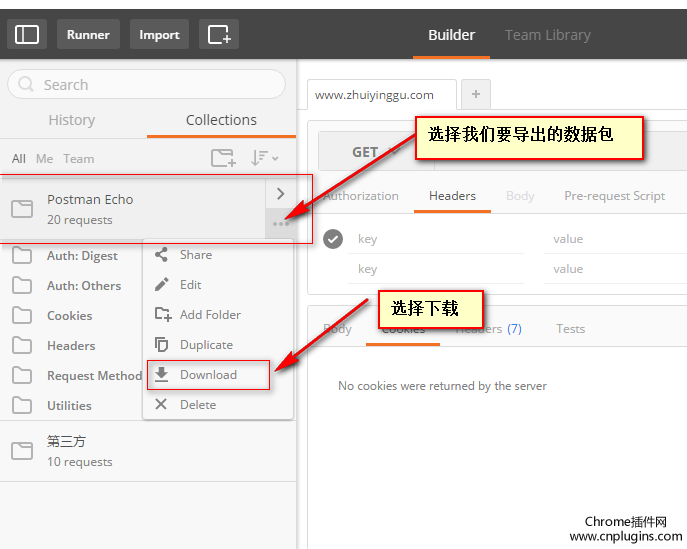This screenshot has height=549, width=687.
Task: Expand Postman Echo details chevron
Action: [280, 194]
